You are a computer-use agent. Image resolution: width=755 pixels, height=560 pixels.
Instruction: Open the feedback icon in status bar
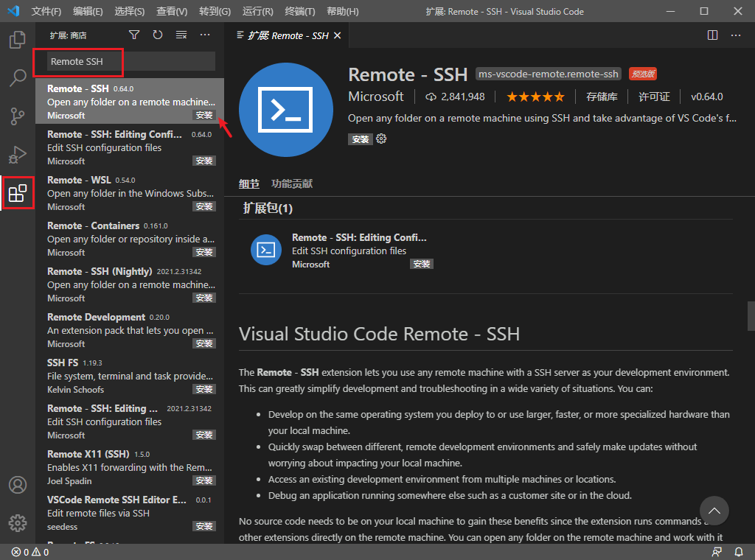[x=717, y=553]
